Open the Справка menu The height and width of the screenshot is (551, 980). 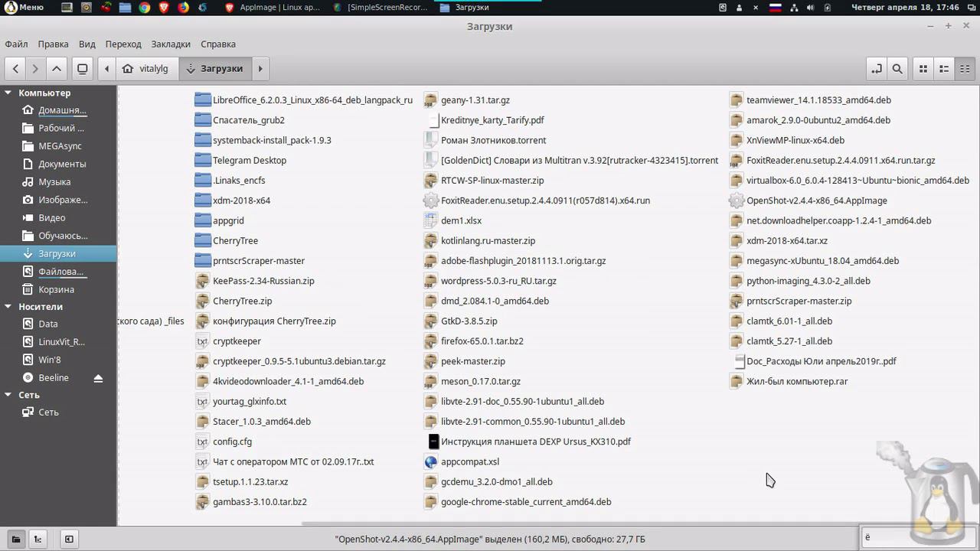(x=218, y=44)
